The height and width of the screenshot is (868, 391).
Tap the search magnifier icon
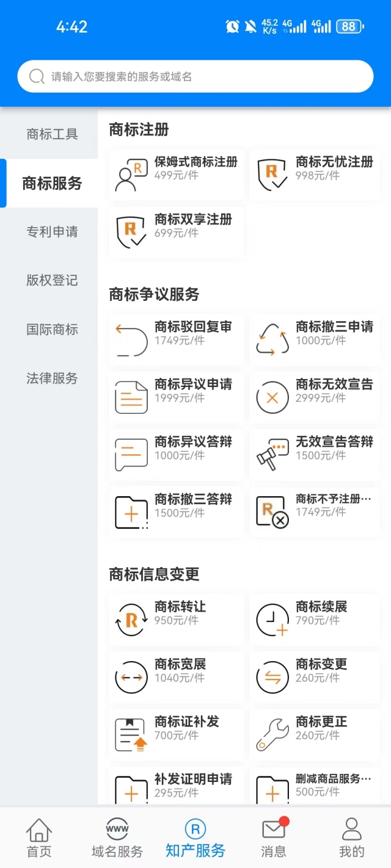(35, 77)
